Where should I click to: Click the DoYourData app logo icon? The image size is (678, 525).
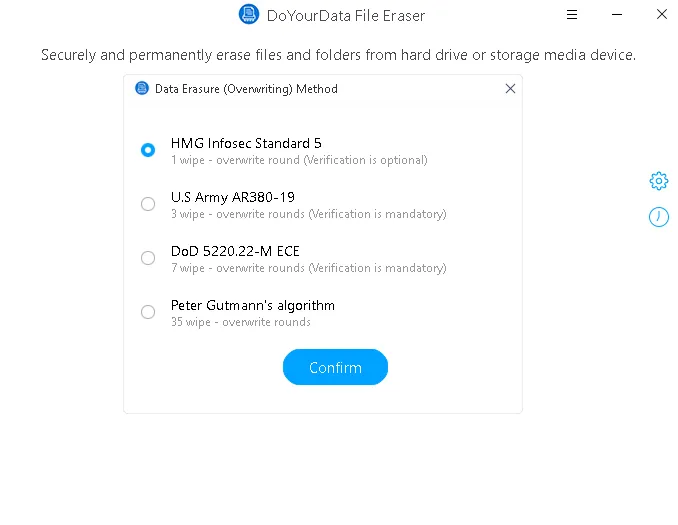249,14
